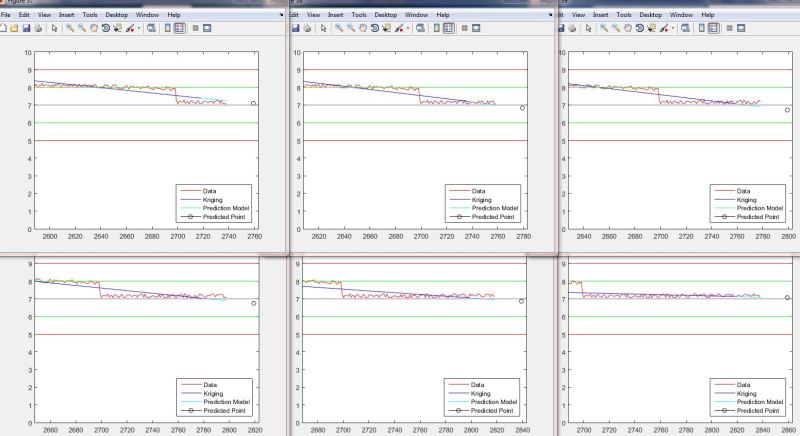Select Brush data tool in middle figure toolbar
This screenshot has width=800, height=436.
pyautogui.click(x=399, y=28)
